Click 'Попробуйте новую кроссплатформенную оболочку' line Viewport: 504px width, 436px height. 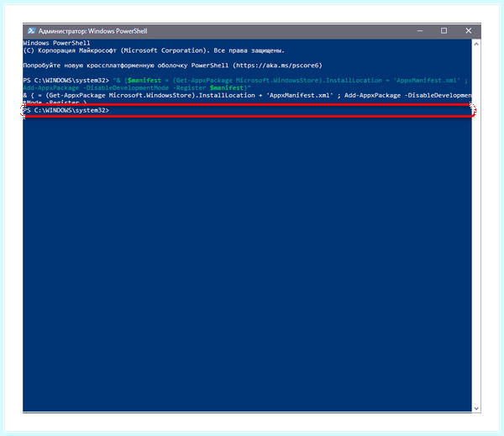click(172, 66)
